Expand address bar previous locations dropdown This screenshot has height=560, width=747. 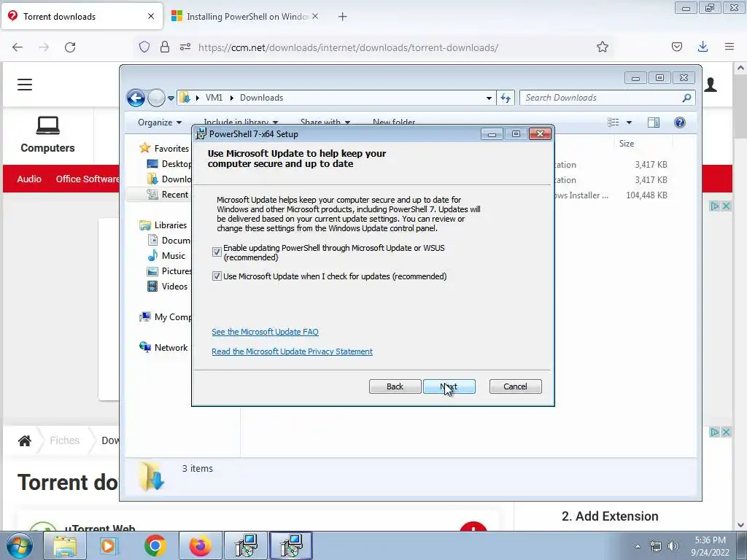[x=489, y=98]
